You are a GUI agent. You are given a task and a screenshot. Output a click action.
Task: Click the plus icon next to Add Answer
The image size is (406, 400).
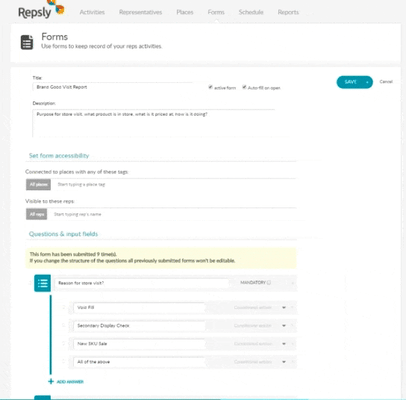click(x=51, y=381)
